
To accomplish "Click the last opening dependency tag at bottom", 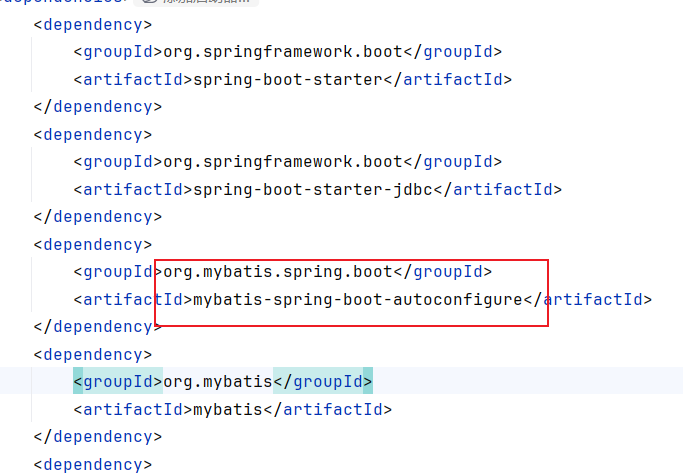I will pos(93,464).
